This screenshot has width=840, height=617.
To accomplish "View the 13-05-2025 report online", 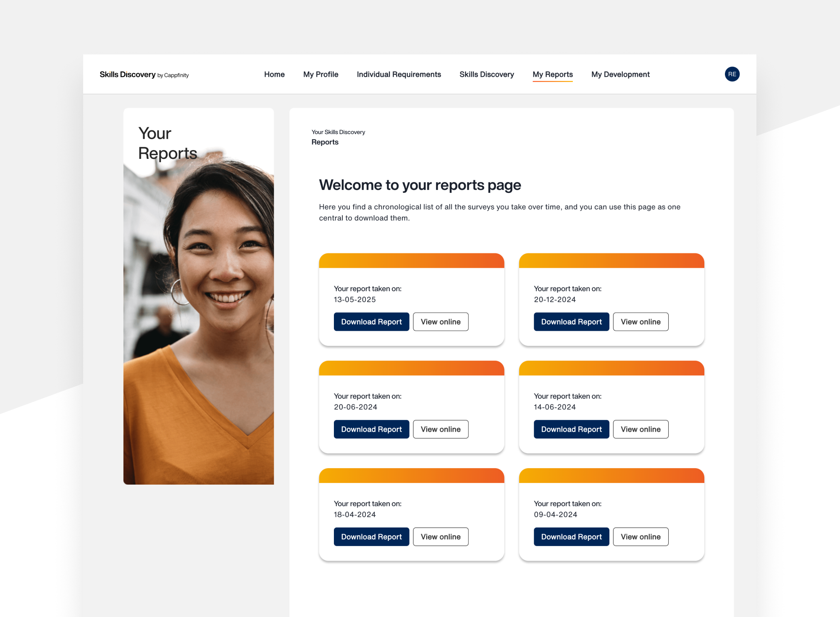I will pos(441,322).
